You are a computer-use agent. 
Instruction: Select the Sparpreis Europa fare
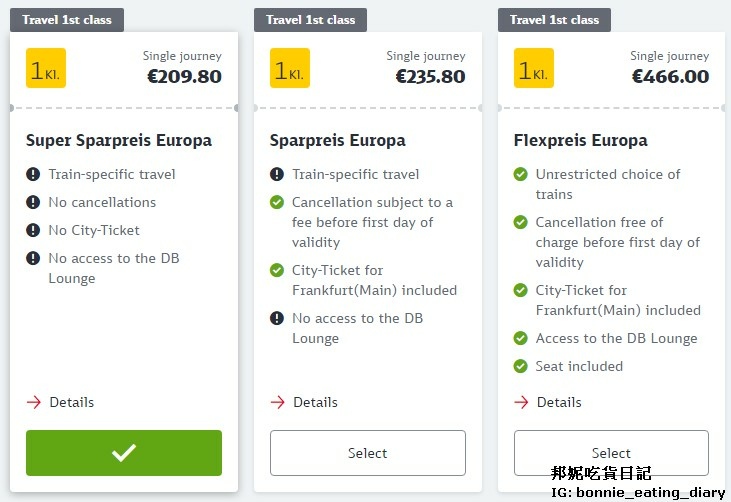[x=367, y=453]
